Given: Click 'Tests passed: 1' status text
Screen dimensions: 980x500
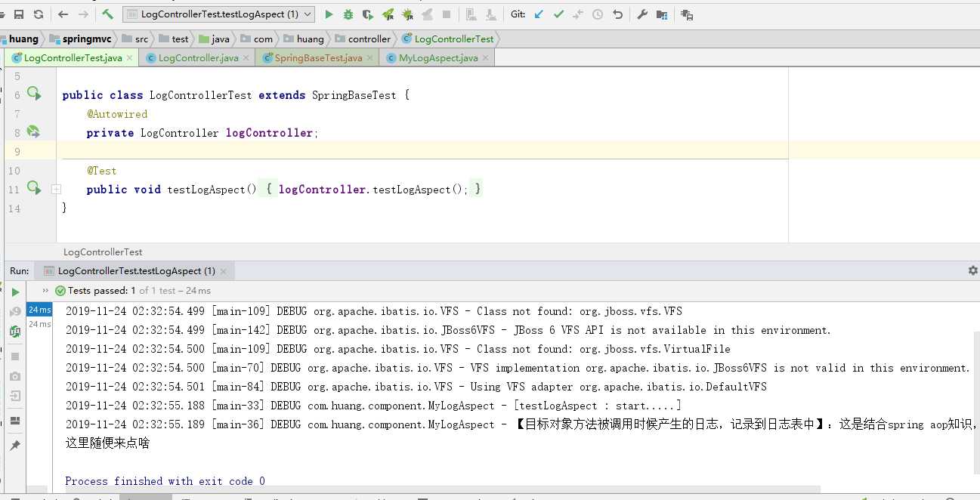Looking at the screenshot, I should click(x=102, y=290).
